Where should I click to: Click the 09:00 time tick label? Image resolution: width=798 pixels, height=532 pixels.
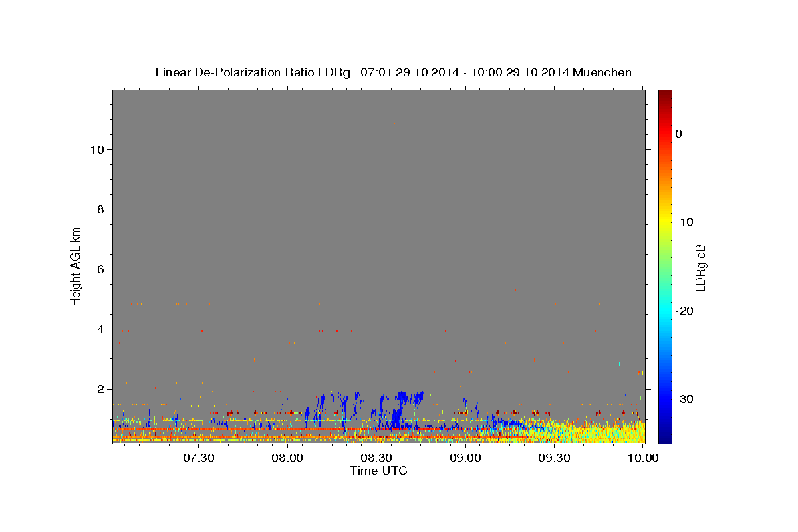point(465,458)
